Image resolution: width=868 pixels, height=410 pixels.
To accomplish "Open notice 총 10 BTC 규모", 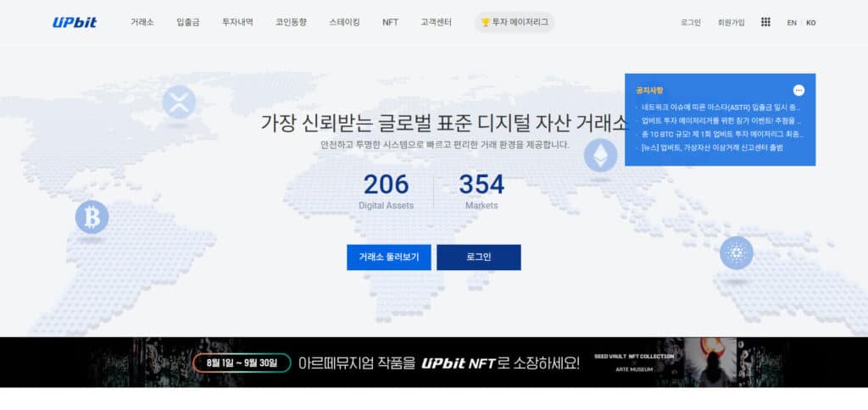I will tap(722, 135).
